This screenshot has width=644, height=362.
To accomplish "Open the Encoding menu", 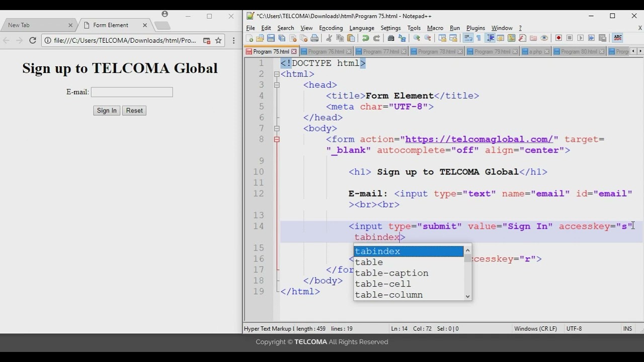I will (331, 28).
